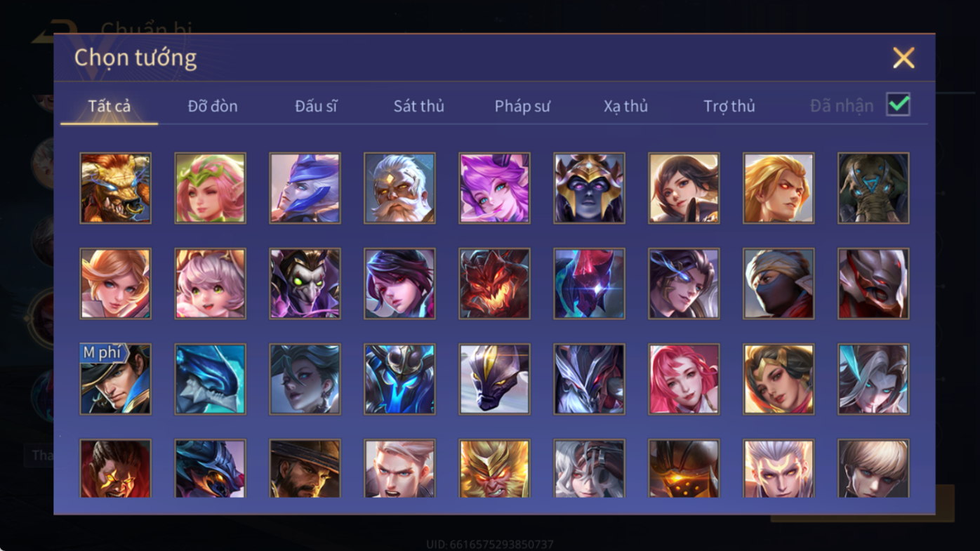This screenshot has width=980, height=551.
Task: Open the 'Xạ thủ' tab
Action: (x=625, y=106)
